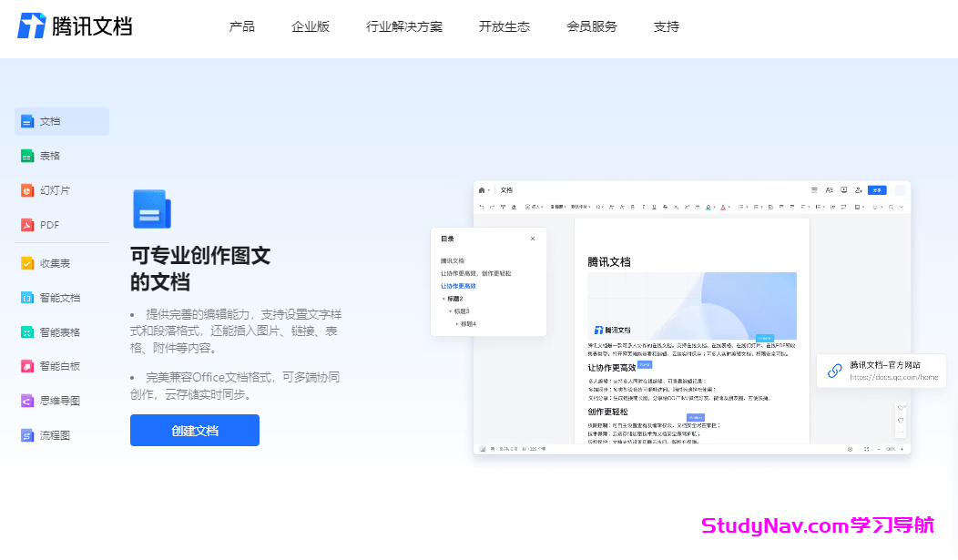The image size is (958, 560).
Task: Click the search icon in preview toolbar
Action: coord(891,207)
